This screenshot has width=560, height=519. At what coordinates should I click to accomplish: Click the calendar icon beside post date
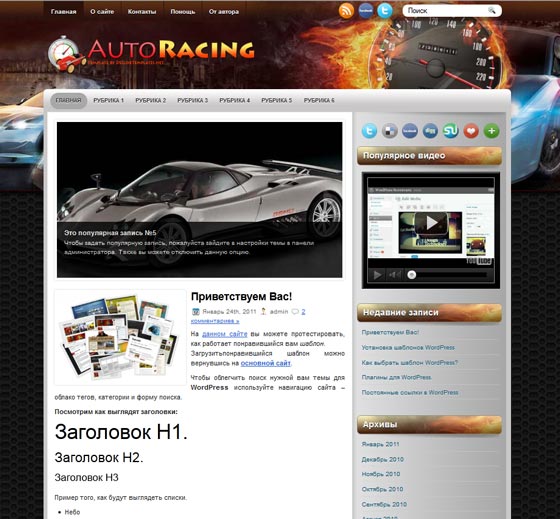coord(195,311)
